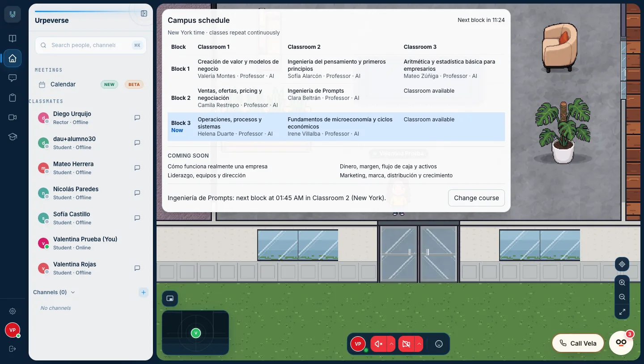This screenshot has width=644, height=364.
Task: Open settings gear in left rail
Action: click(x=13, y=311)
